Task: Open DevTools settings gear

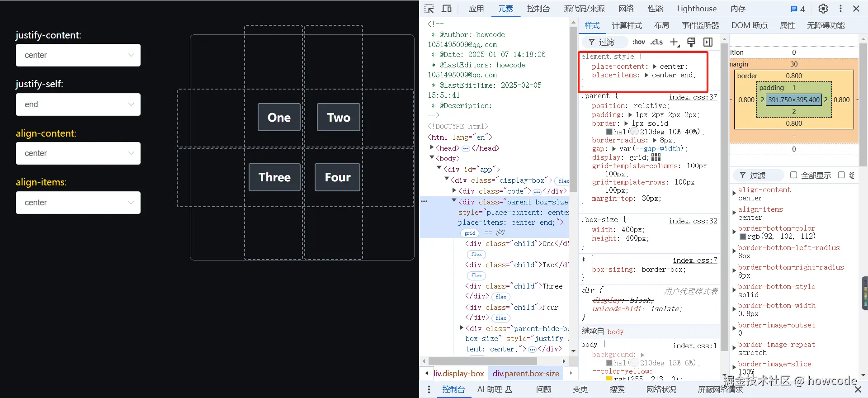Action: (823, 9)
